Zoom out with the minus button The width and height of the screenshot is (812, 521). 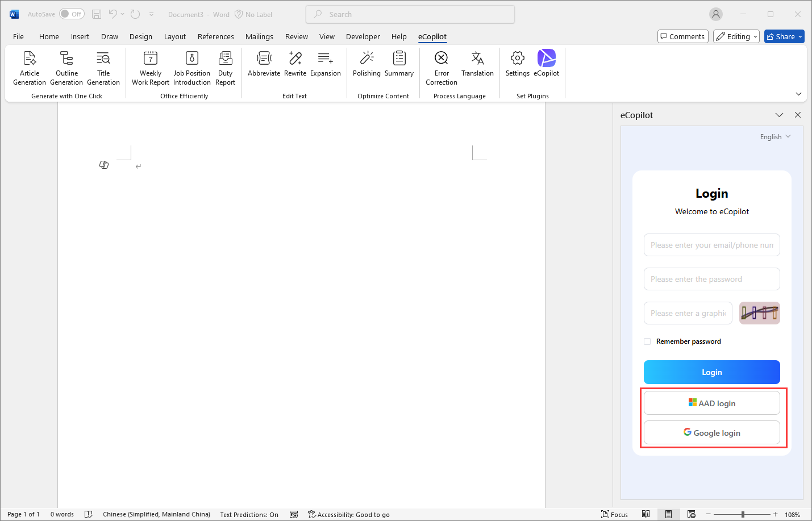click(x=709, y=514)
